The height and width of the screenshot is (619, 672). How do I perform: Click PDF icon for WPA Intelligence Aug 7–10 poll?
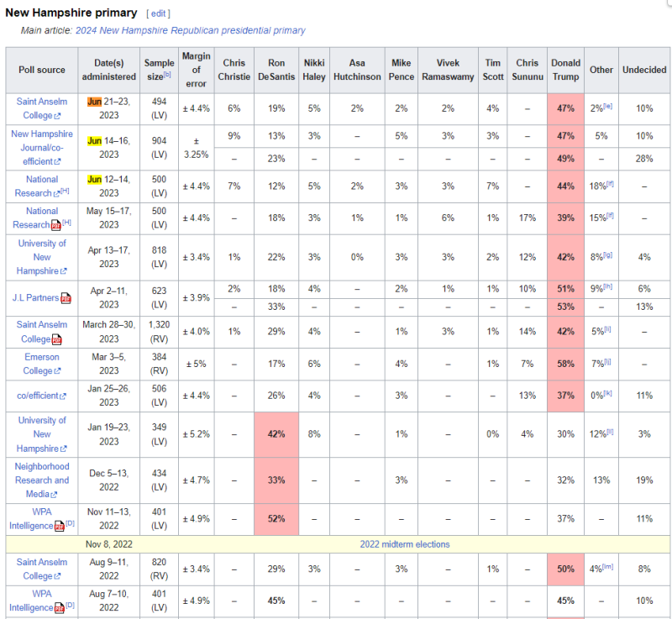point(59,608)
